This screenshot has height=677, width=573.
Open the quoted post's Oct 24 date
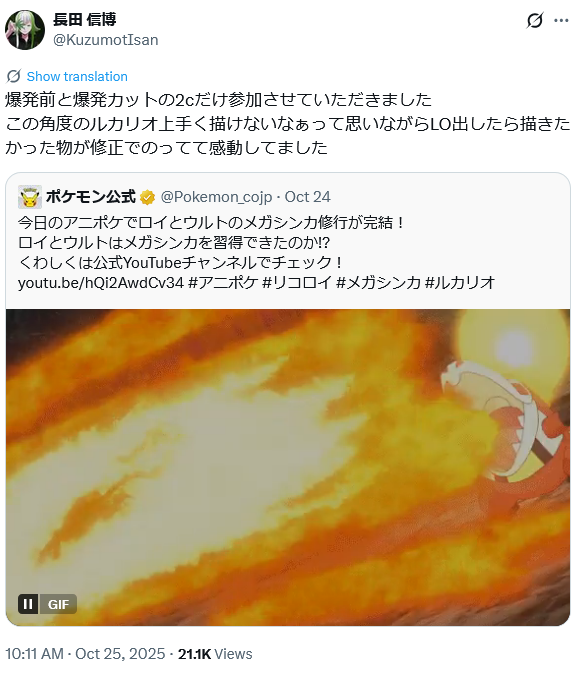pos(307,197)
